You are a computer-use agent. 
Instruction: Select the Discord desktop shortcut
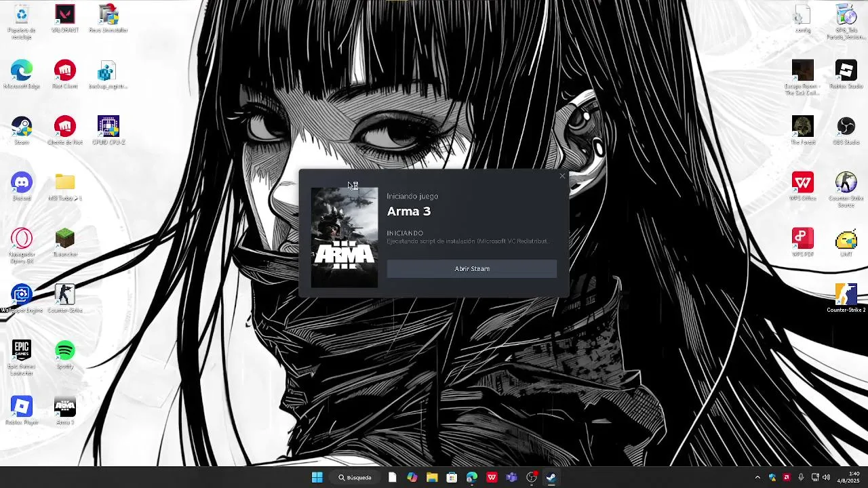coord(22,186)
